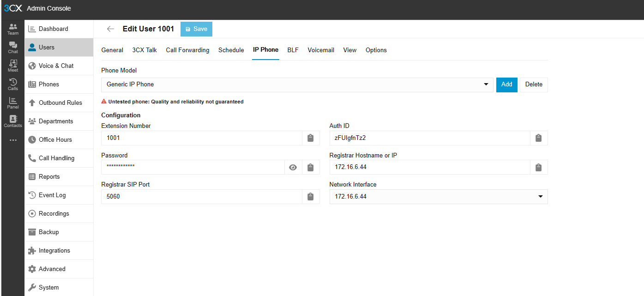
Task: Click the Save button
Action: click(x=196, y=29)
